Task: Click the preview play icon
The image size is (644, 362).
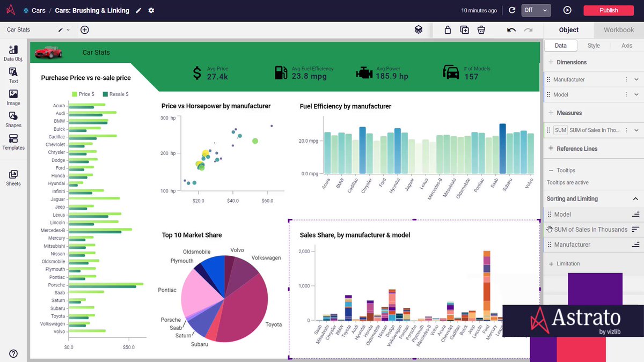Action: tap(567, 10)
